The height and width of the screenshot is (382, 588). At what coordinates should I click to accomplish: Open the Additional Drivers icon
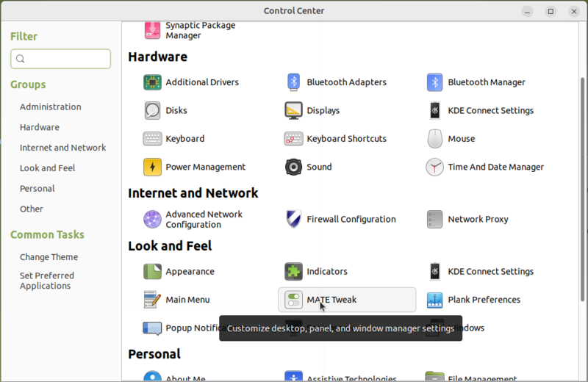[x=152, y=82]
